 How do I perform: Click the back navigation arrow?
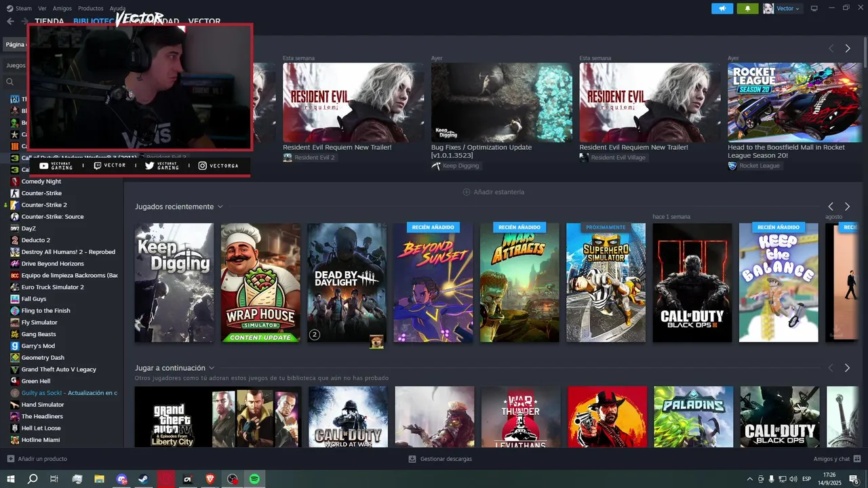click(10, 21)
